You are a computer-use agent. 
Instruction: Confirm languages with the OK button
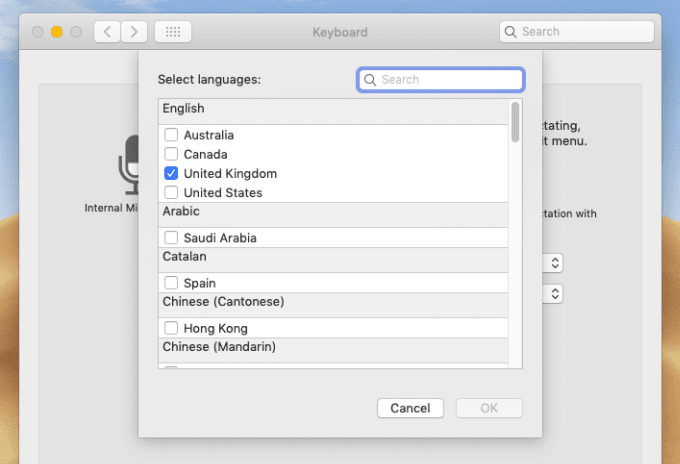point(489,408)
